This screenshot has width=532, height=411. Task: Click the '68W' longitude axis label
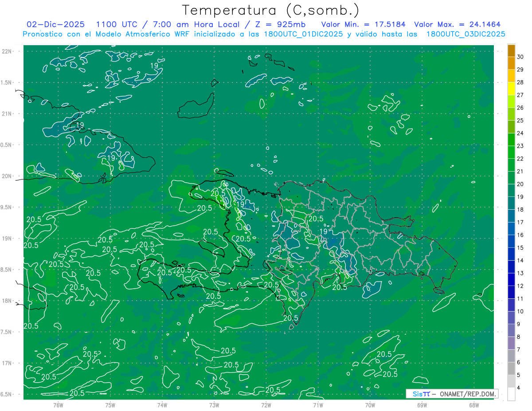click(474, 405)
